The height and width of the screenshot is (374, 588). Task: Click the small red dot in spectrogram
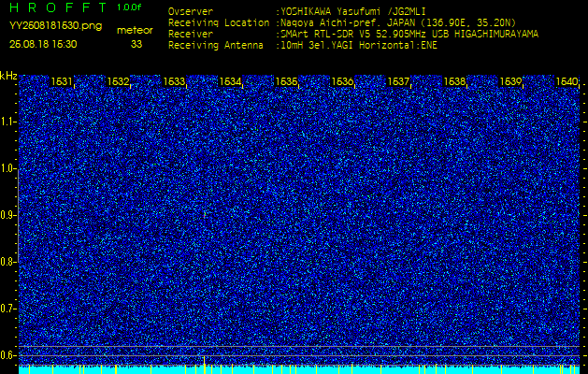205,215
